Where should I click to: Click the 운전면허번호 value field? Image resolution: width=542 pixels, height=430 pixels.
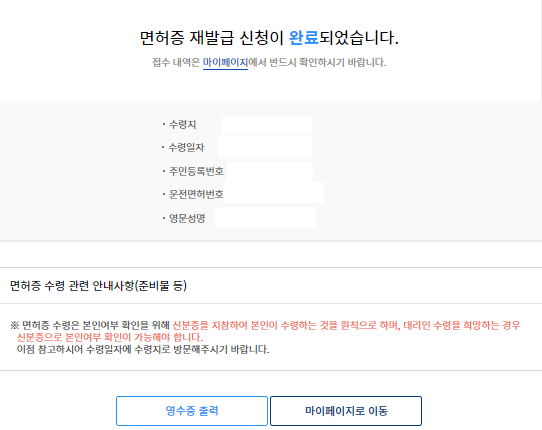(x=274, y=193)
